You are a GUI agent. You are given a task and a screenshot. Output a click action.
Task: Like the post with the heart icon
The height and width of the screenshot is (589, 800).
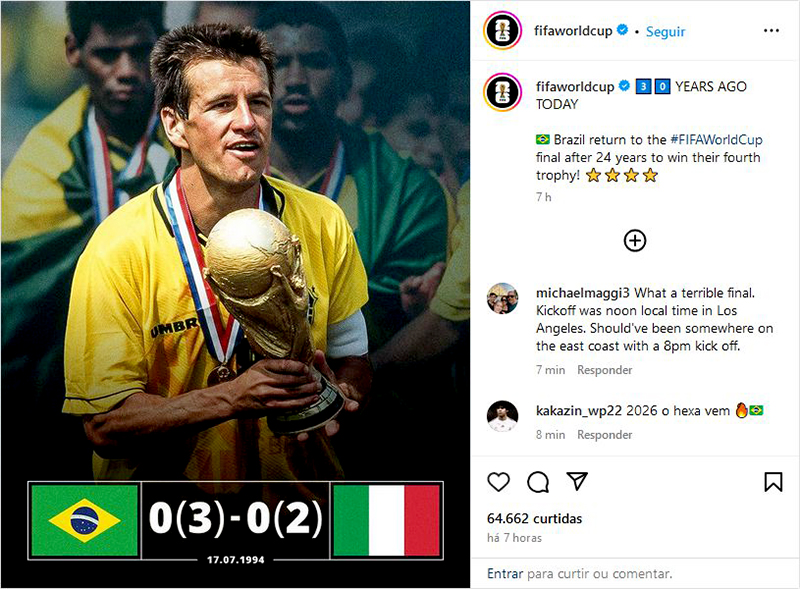point(498,482)
